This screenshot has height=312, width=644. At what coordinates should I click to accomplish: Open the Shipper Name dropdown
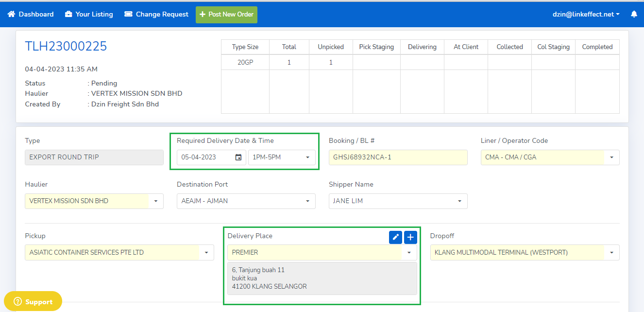point(459,201)
